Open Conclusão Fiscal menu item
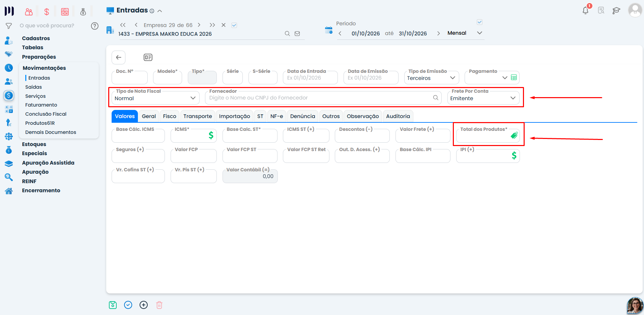Viewport: 644px width, 315px height. point(46,114)
